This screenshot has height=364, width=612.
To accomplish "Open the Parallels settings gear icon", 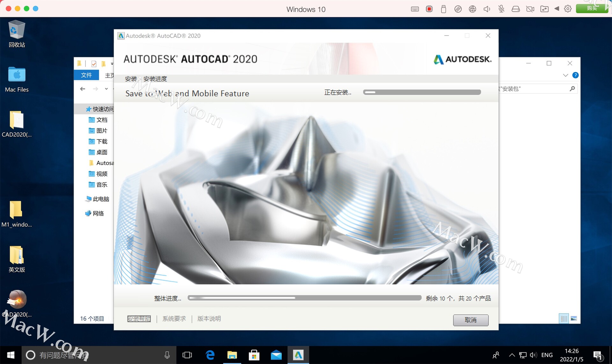I will pyautogui.click(x=568, y=9).
